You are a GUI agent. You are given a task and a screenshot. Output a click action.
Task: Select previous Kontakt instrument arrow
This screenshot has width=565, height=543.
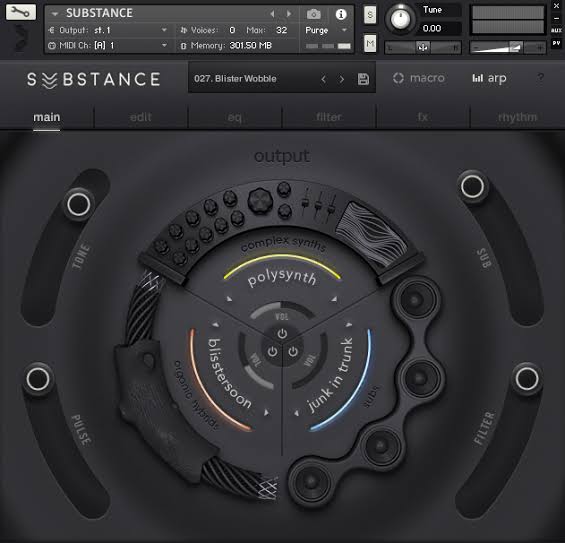(272, 14)
